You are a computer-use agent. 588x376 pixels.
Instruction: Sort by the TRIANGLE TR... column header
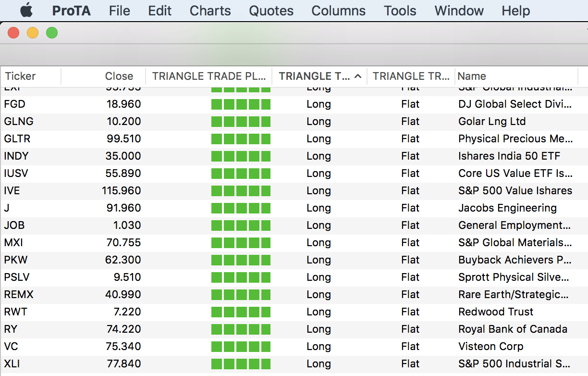pyautogui.click(x=411, y=76)
